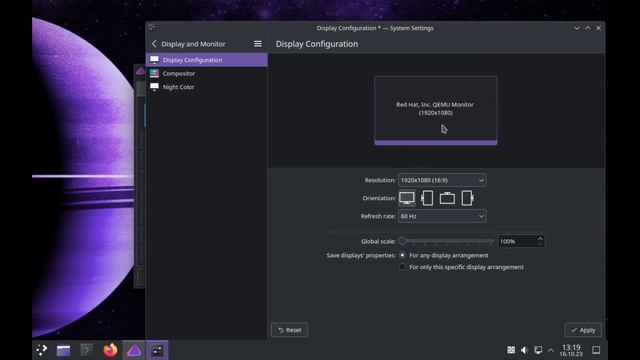Click the Global scale slider handle

[x=402, y=241]
